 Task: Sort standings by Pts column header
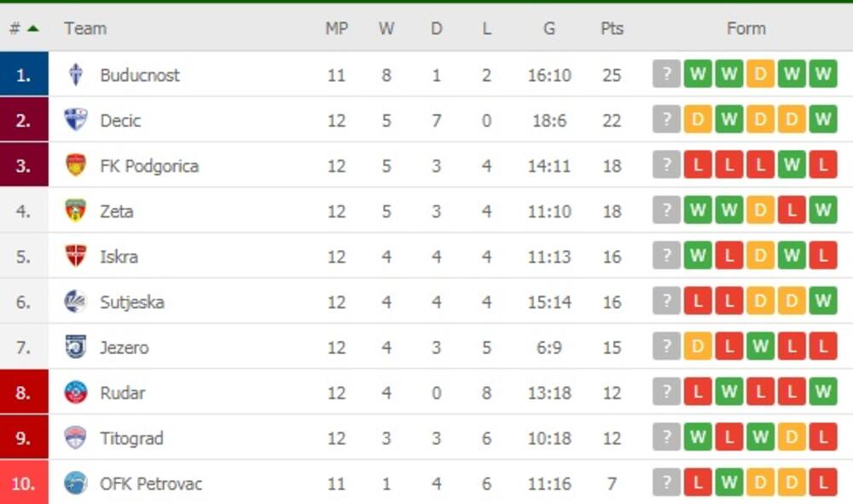click(612, 28)
